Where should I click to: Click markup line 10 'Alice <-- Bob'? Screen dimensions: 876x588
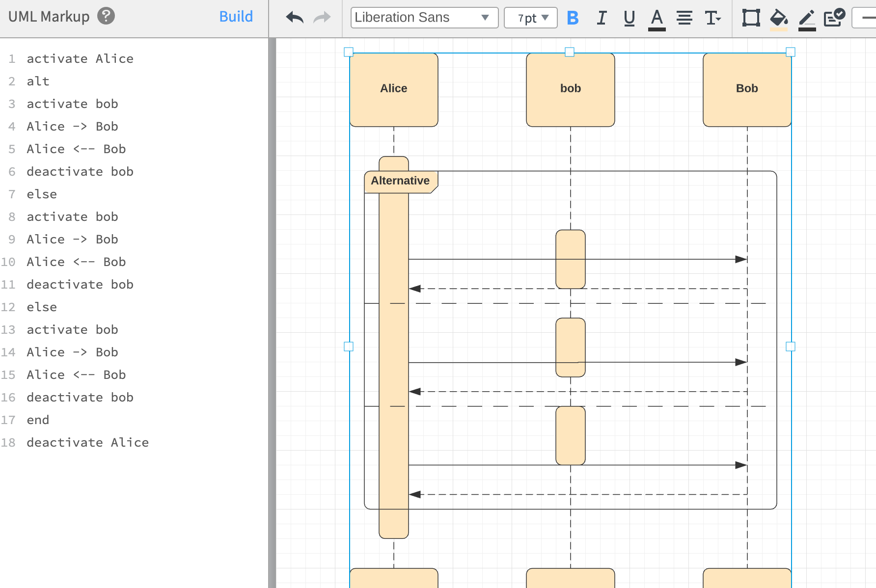click(x=76, y=262)
